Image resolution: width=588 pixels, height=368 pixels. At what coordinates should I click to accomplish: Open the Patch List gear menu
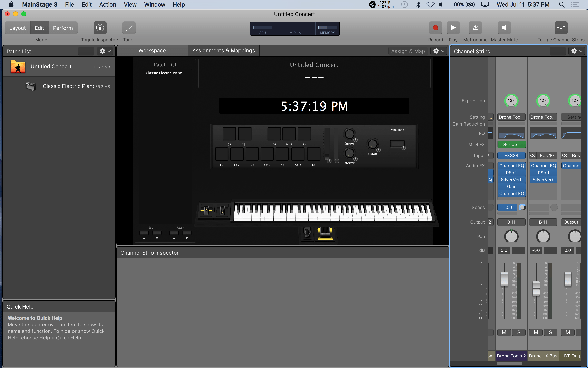105,51
